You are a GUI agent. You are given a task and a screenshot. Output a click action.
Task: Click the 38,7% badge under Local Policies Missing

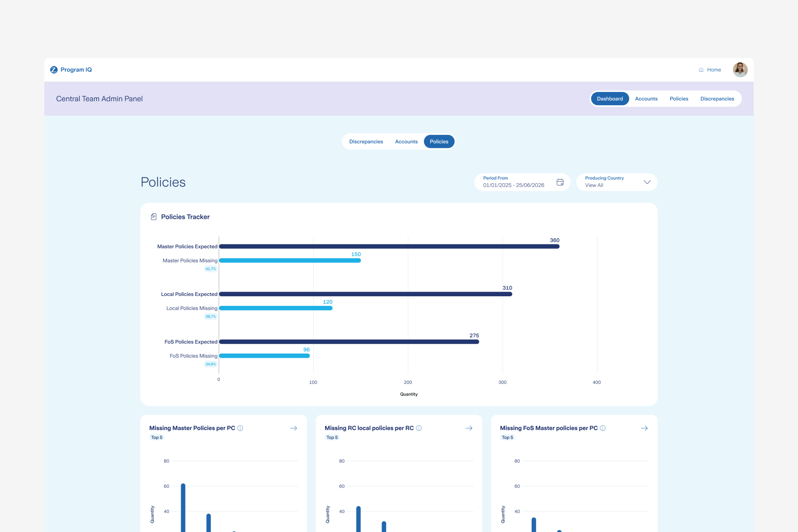pyautogui.click(x=211, y=317)
